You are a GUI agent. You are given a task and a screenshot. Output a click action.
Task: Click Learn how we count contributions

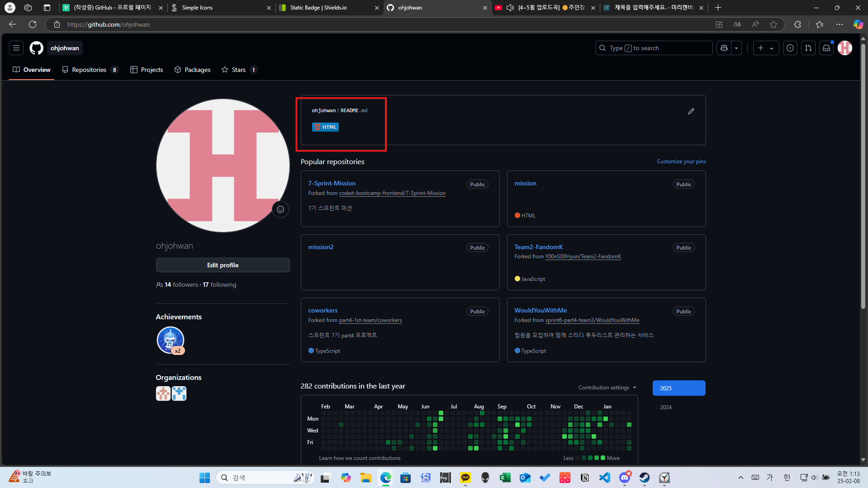(360, 458)
